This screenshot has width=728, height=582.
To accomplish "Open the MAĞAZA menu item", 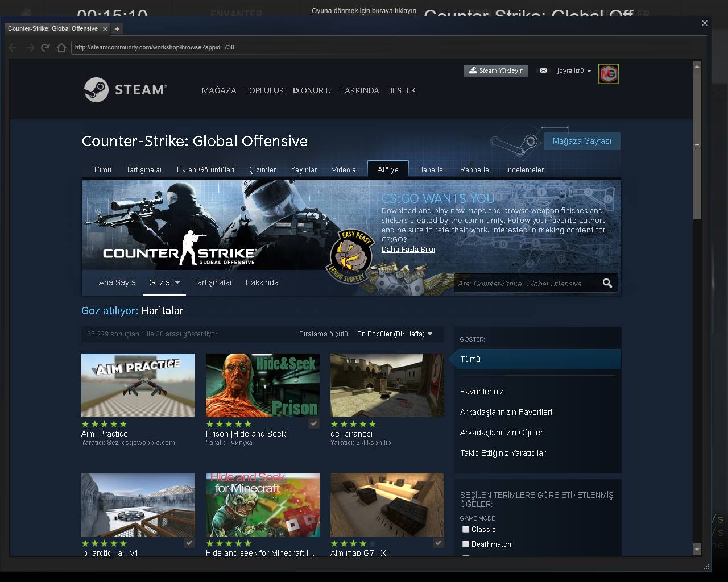I will 219,90.
